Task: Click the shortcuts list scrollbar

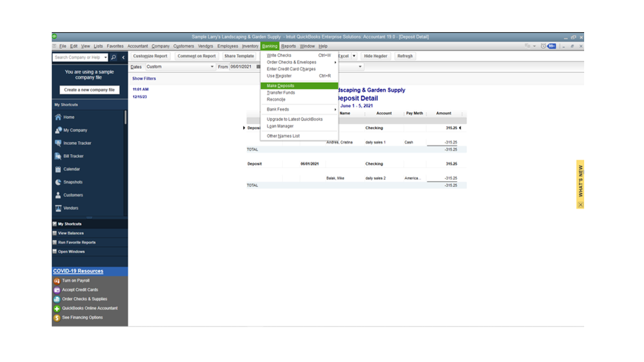Action: tap(125, 117)
